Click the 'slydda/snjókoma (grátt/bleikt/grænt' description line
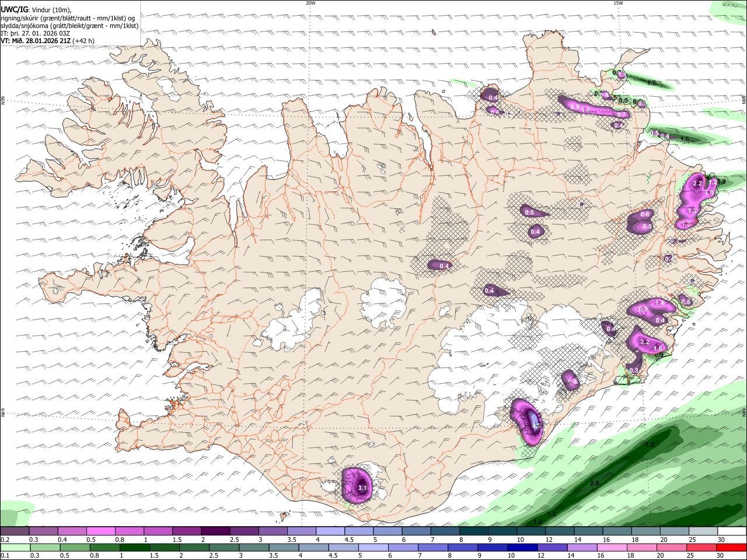The height and width of the screenshot is (560, 747). click(69, 26)
